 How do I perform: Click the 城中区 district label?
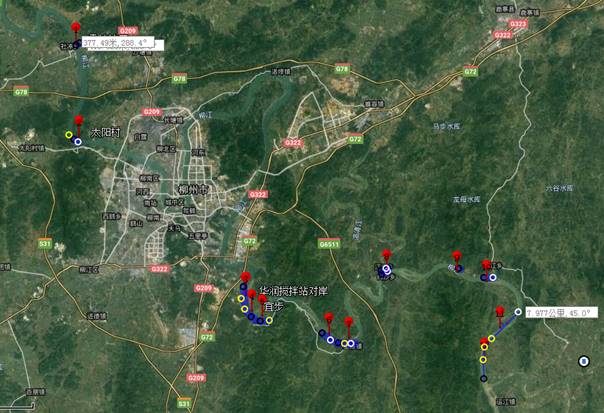(x=174, y=202)
